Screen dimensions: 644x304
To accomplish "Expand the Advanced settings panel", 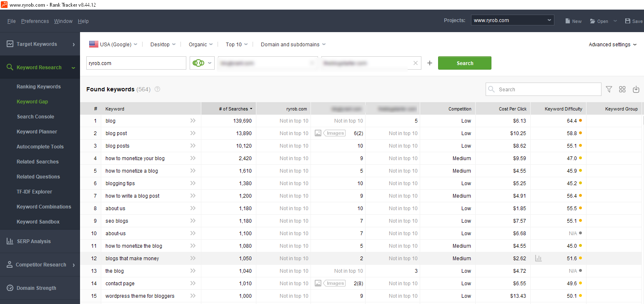I will [610, 44].
